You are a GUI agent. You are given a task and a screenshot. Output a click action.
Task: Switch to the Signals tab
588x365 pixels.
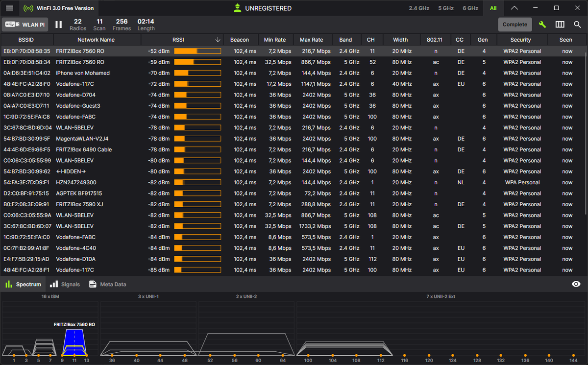65,284
